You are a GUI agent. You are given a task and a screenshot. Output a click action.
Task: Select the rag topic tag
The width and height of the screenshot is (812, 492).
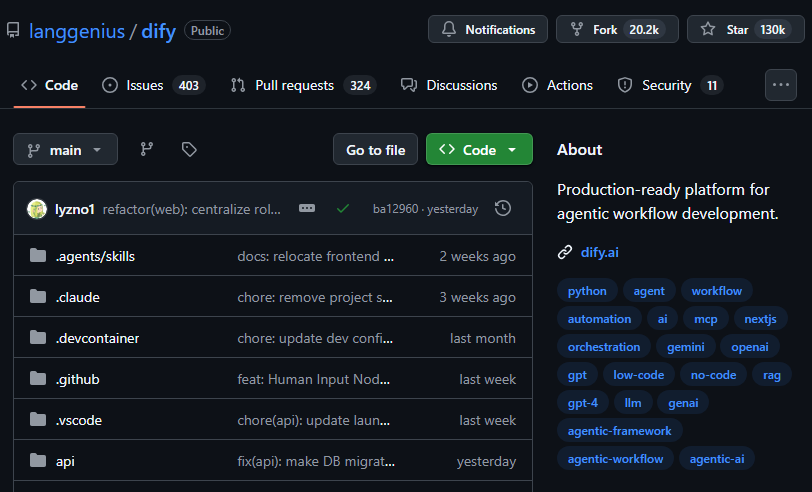pos(772,374)
